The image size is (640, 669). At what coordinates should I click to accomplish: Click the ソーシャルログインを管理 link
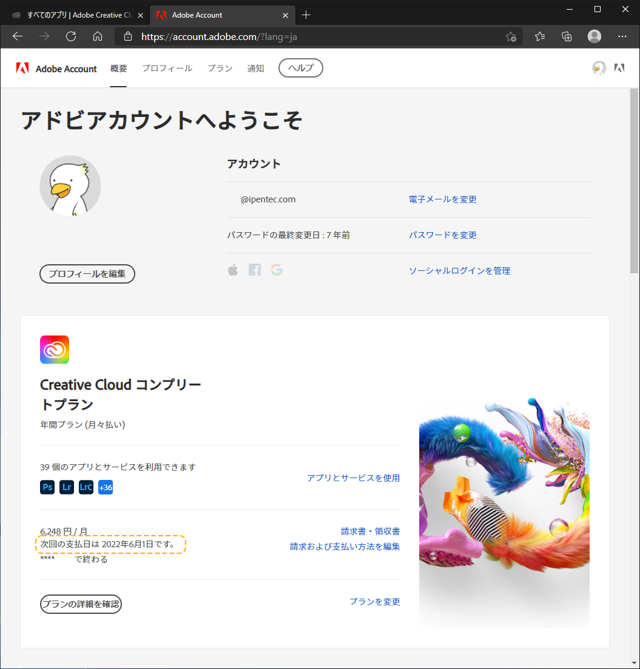460,271
